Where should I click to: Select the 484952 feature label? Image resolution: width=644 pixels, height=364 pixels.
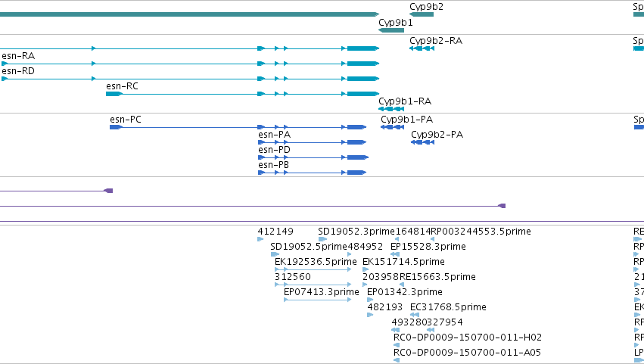pos(365,247)
